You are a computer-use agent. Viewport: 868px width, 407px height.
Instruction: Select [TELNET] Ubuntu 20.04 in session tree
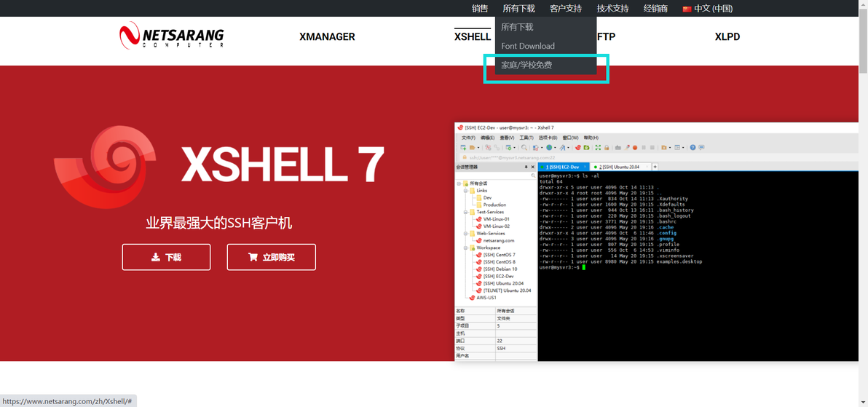pos(507,291)
